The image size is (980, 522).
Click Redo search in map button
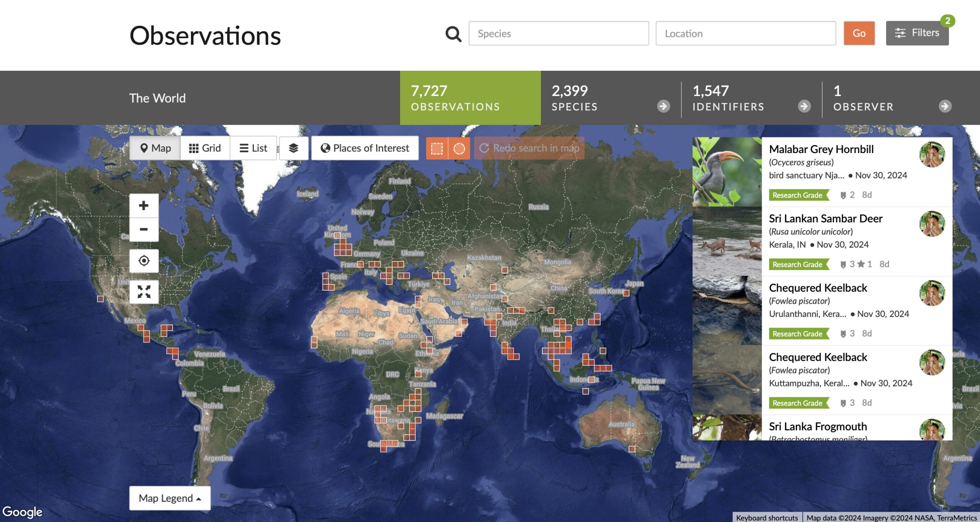[x=529, y=148]
